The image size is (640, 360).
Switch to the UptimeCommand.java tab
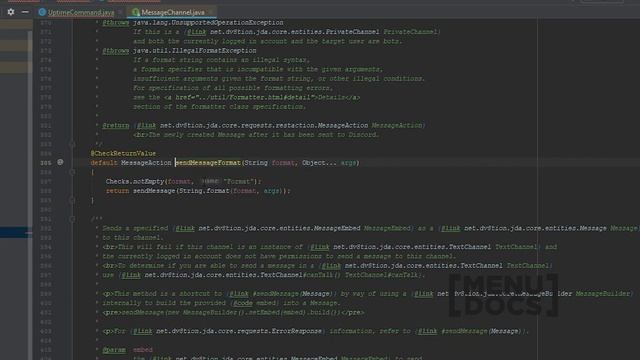pos(80,13)
